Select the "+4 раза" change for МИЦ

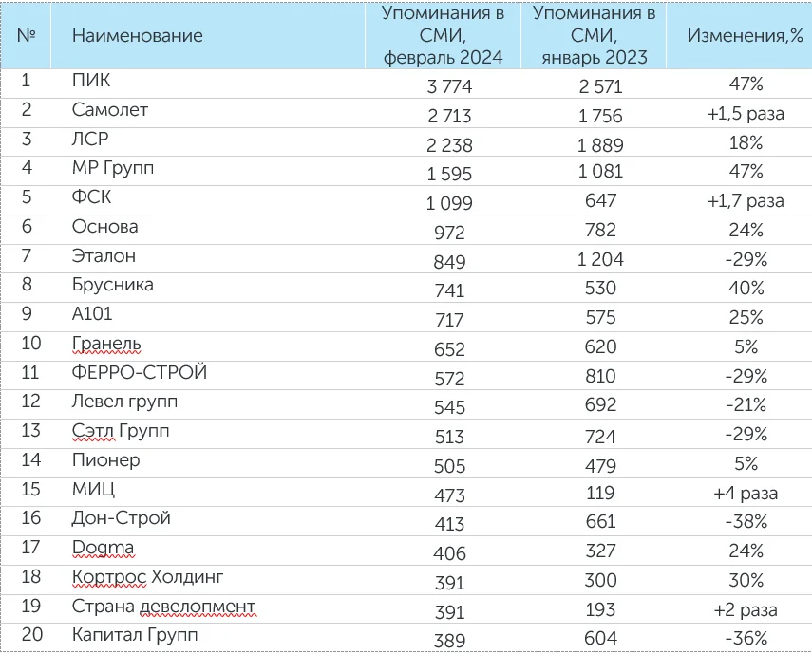click(746, 494)
